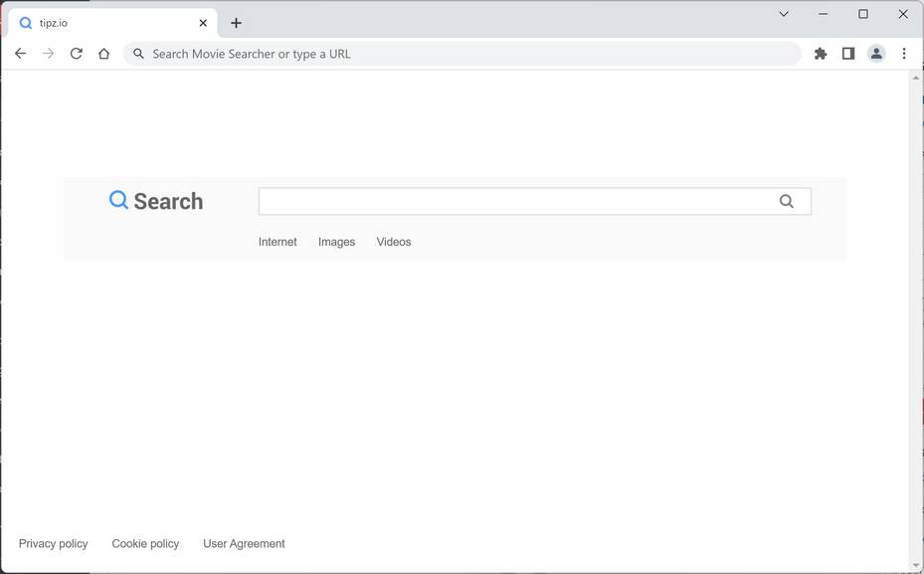924x574 pixels.
Task: Switch to Videos search category
Action: pyautogui.click(x=394, y=242)
